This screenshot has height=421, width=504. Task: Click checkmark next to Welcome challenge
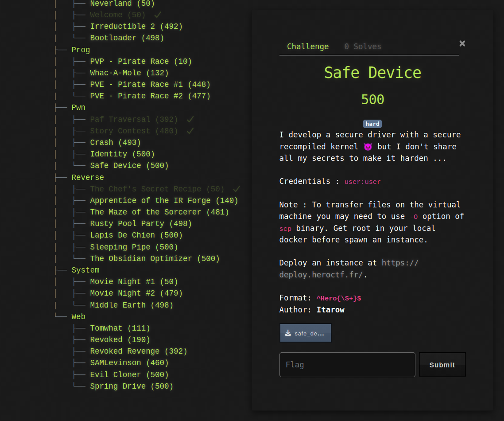158,15
